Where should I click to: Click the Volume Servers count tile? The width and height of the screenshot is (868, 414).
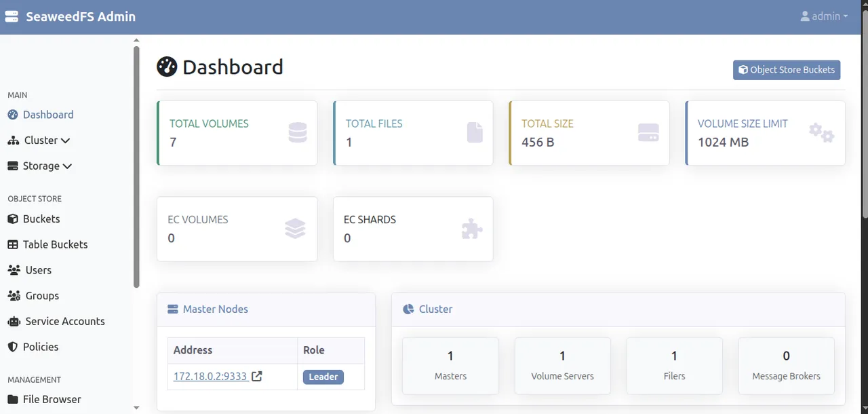click(x=562, y=366)
